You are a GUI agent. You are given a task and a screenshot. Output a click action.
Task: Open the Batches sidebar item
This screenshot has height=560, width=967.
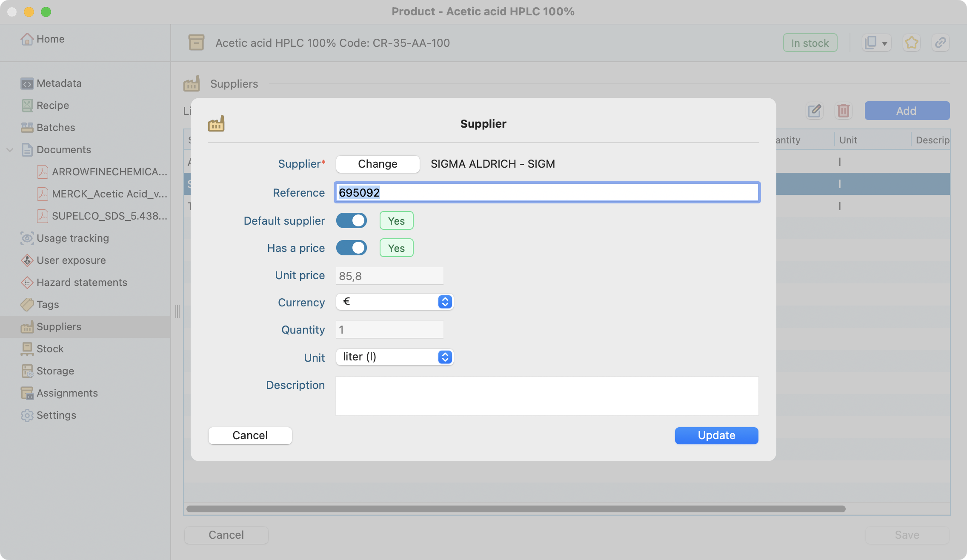point(55,128)
